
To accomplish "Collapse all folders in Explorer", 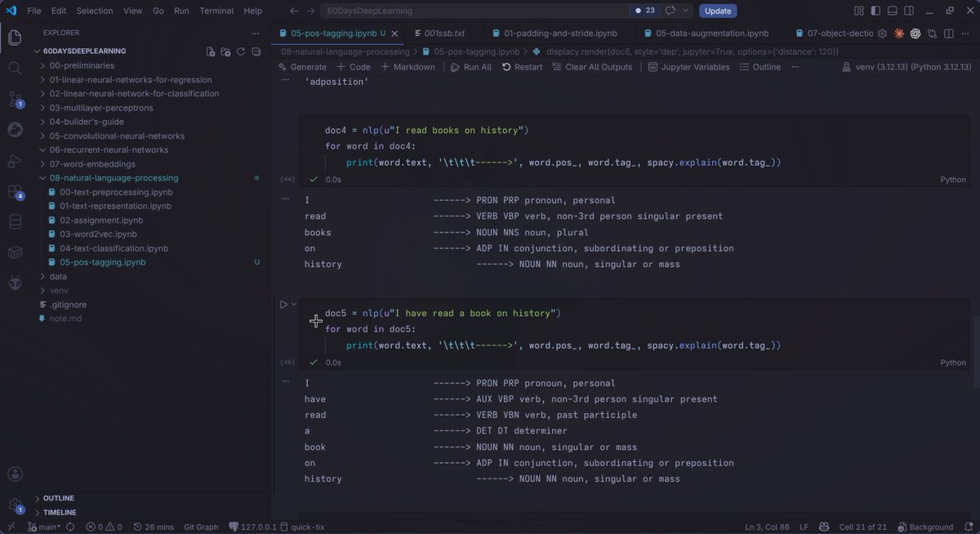I will click(256, 51).
